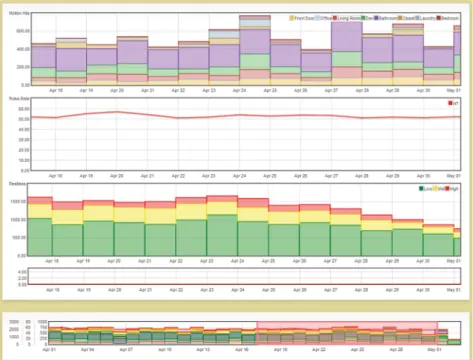Click 'Apr 18' axis label under Restless chart

coord(52,261)
